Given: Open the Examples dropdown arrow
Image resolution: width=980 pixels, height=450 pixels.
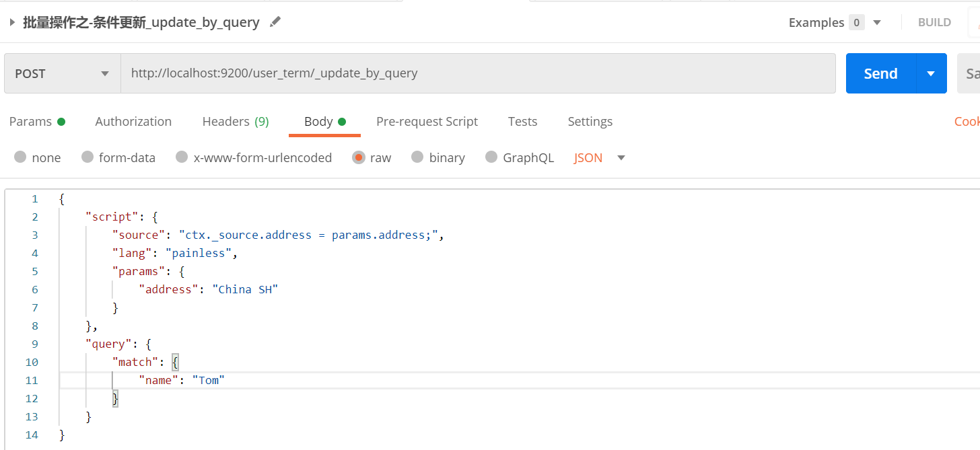Looking at the screenshot, I should [x=877, y=22].
